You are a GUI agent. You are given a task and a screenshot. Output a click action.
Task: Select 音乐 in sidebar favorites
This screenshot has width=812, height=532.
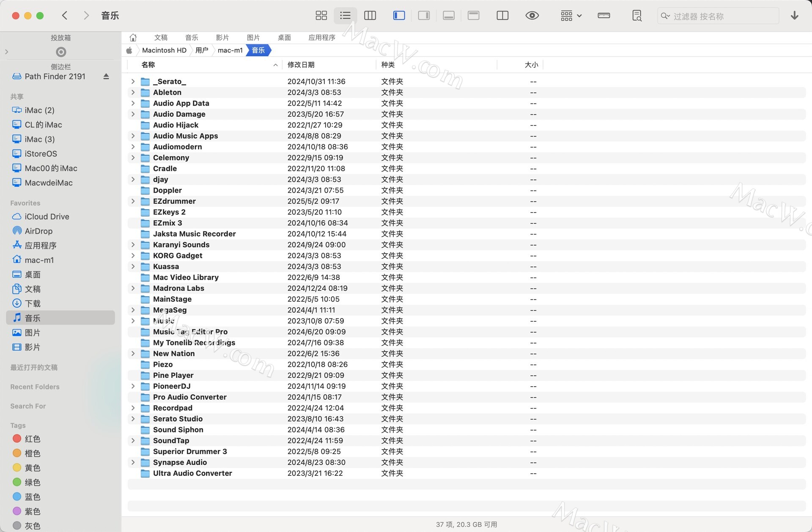point(60,318)
